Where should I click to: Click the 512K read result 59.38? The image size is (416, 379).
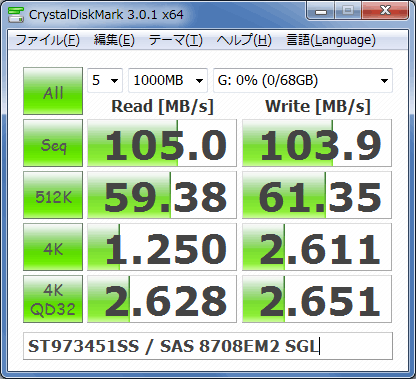(x=162, y=195)
